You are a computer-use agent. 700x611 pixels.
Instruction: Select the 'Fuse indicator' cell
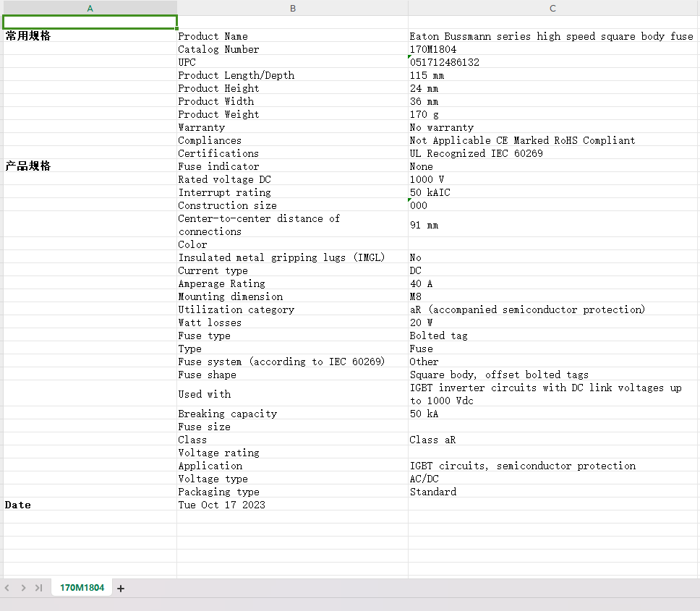pos(292,166)
